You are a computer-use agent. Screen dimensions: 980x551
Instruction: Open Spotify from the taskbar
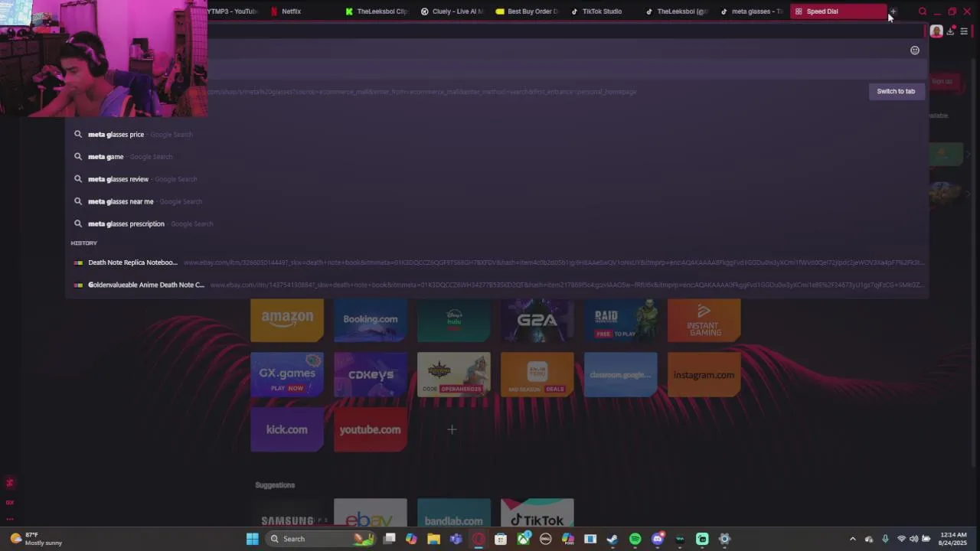click(635, 539)
